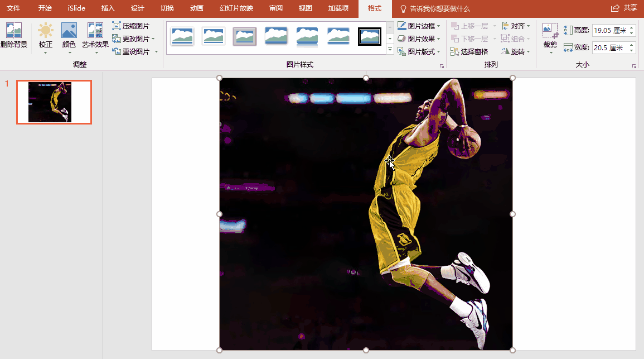
Task: Switch to the 动画 animations tab
Action: tap(197, 8)
